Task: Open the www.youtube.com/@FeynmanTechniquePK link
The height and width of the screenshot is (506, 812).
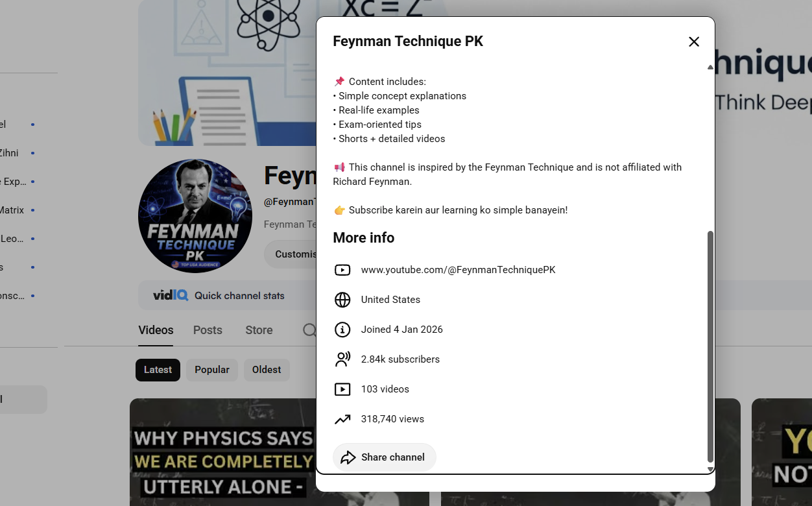Action: tap(458, 270)
